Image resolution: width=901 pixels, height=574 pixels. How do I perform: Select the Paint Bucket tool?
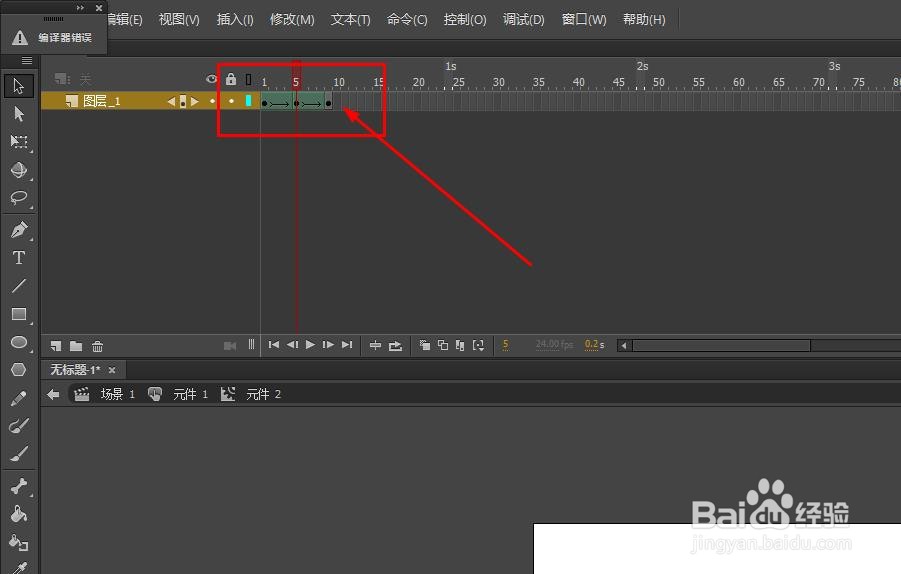tap(18, 514)
